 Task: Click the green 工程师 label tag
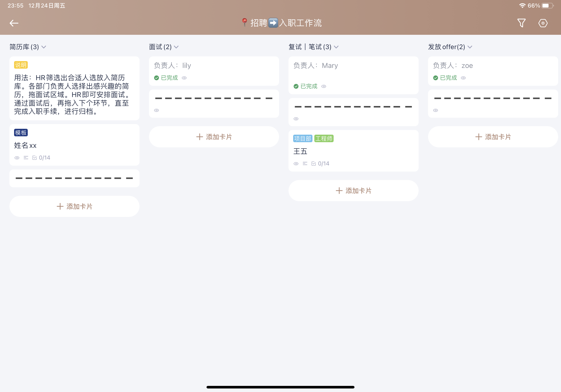click(x=324, y=138)
